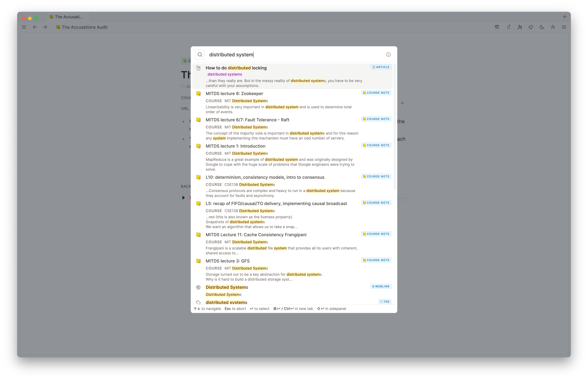Navigate back with left arrow
The width and height of the screenshot is (588, 380).
(x=35, y=27)
